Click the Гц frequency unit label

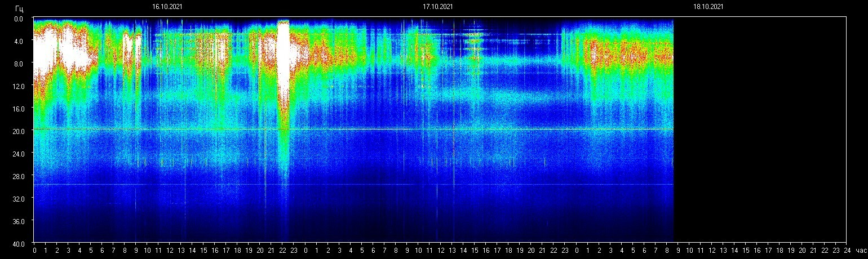point(20,9)
